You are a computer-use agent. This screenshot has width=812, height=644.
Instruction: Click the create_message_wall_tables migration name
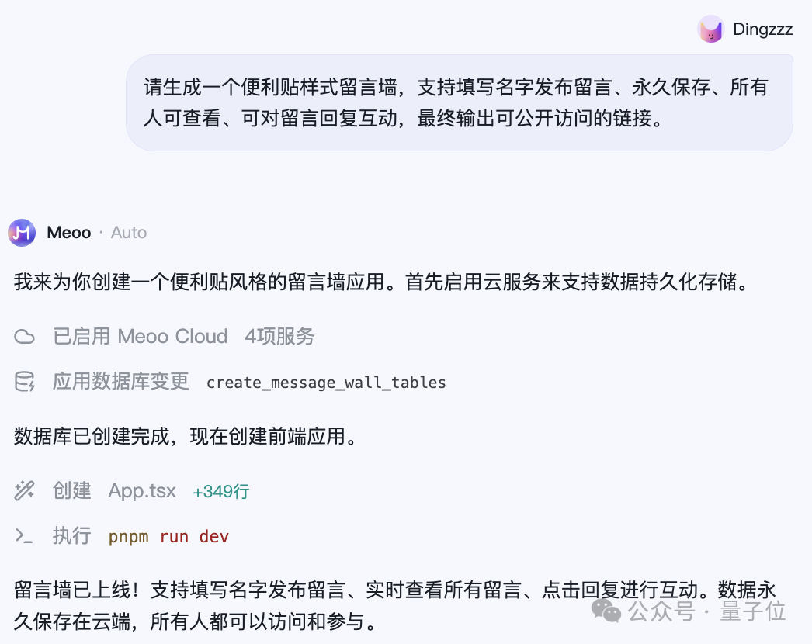point(326,382)
